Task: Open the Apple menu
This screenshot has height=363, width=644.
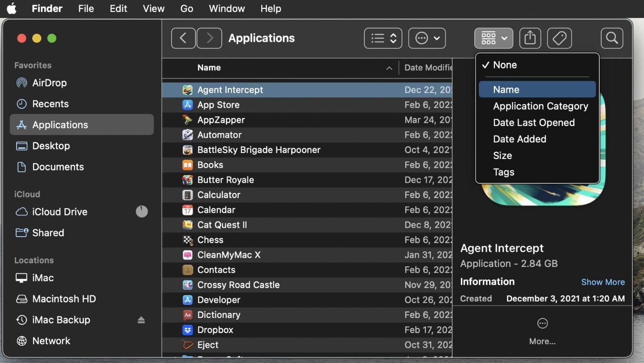Action: 11,9
